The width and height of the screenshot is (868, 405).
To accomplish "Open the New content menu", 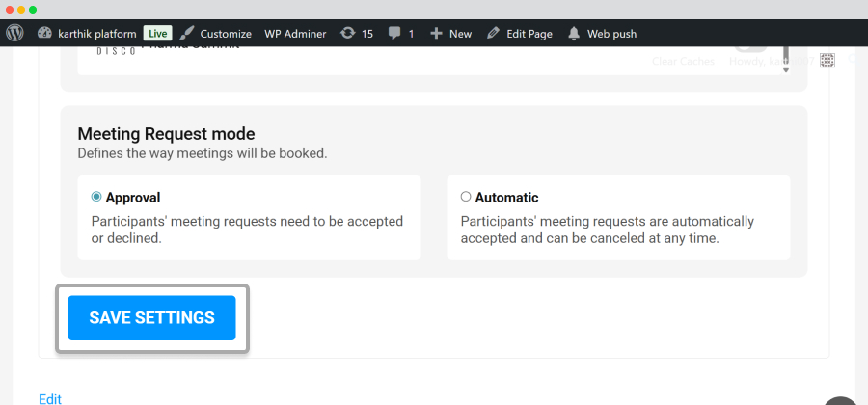I will [x=460, y=34].
